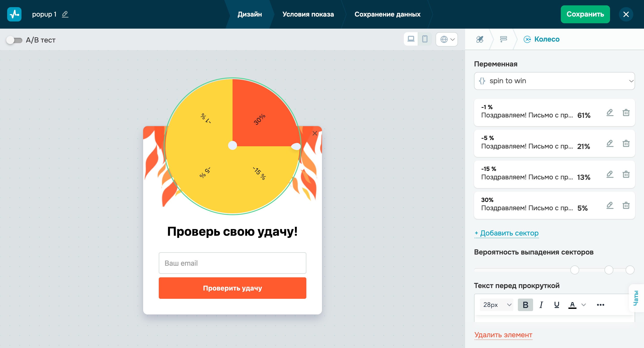Enable the A/B тест toggle
644x348 pixels.
pyautogui.click(x=14, y=40)
